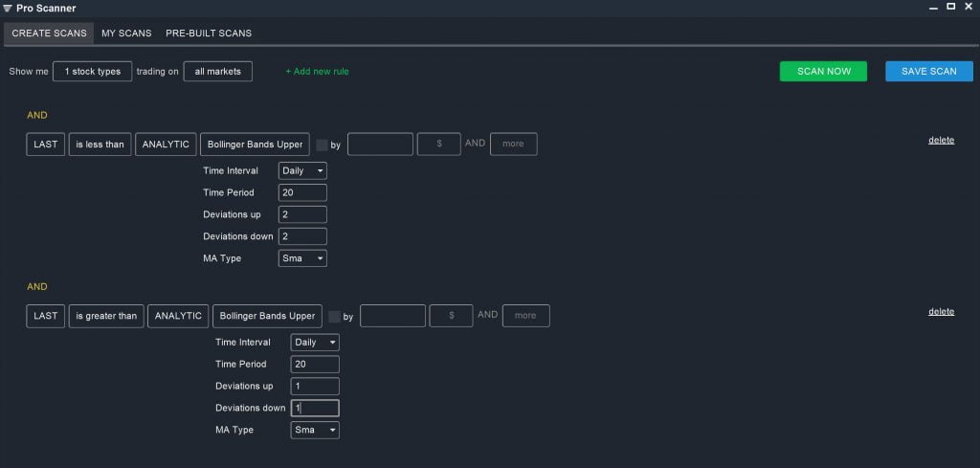Minimize the Pro Scanner window
The height and width of the screenshot is (468, 980).
pyautogui.click(x=933, y=8)
